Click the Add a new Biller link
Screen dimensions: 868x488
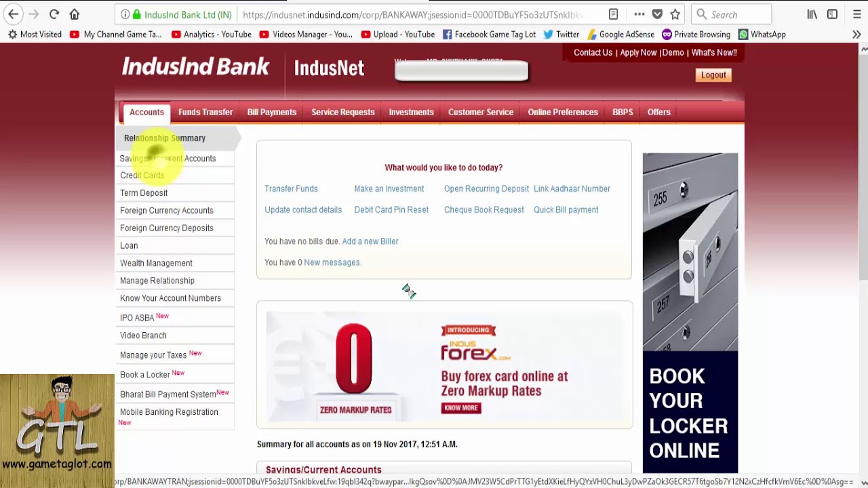coord(370,241)
